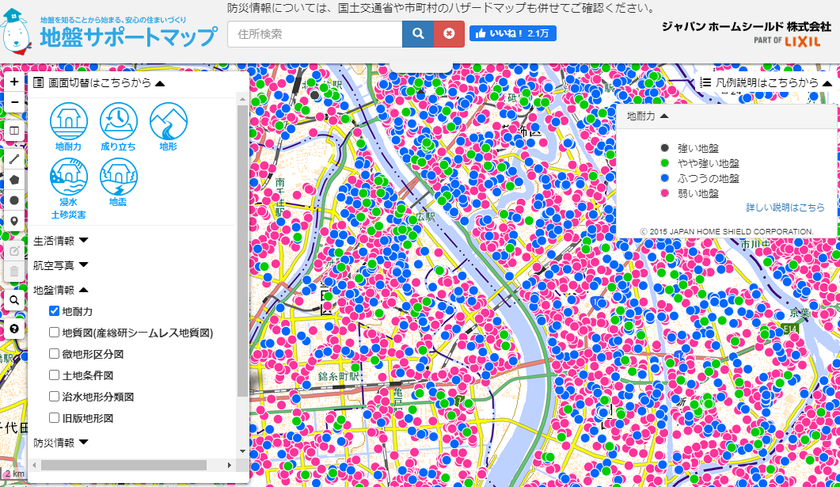Tick the 土地条件図 checkbox

pyautogui.click(x=55, y=375)
